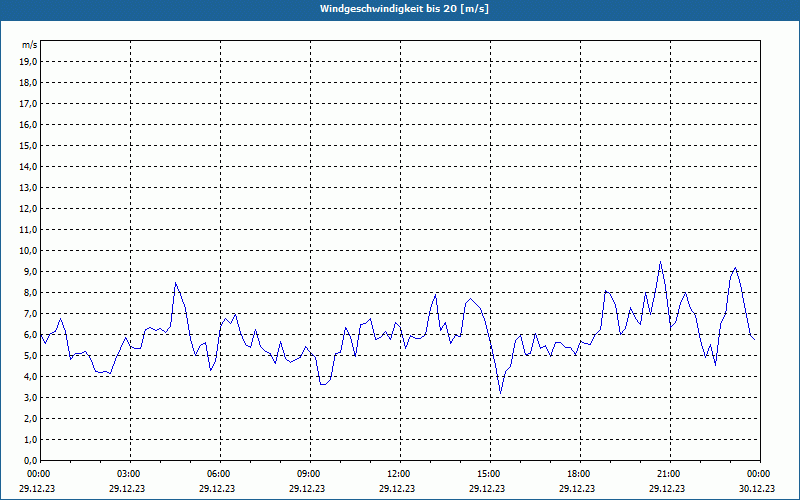Click the 29.12.23 date under 21:00

[667, 488]
